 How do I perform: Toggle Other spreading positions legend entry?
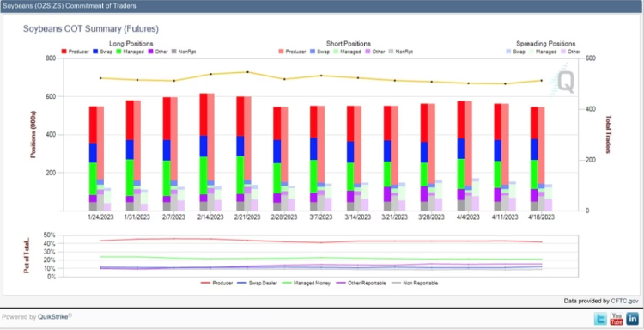pyautogui.click(x=570, y=52)
